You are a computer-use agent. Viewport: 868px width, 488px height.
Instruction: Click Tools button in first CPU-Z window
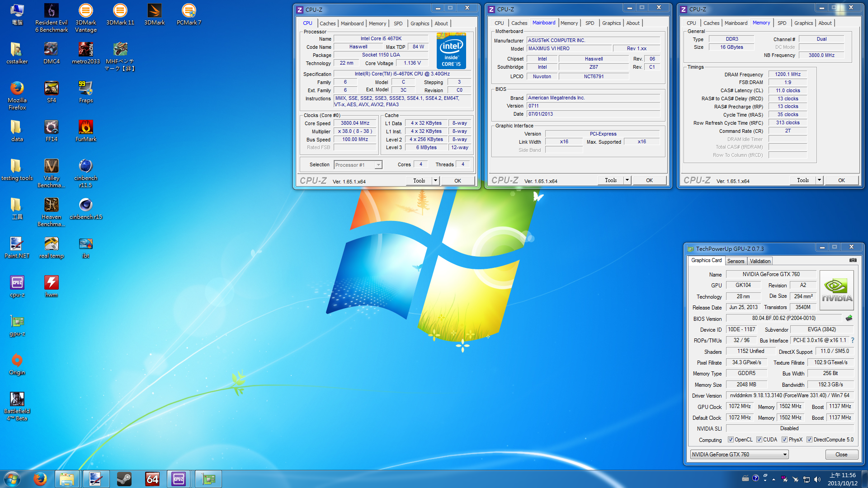tap(419, 181)
